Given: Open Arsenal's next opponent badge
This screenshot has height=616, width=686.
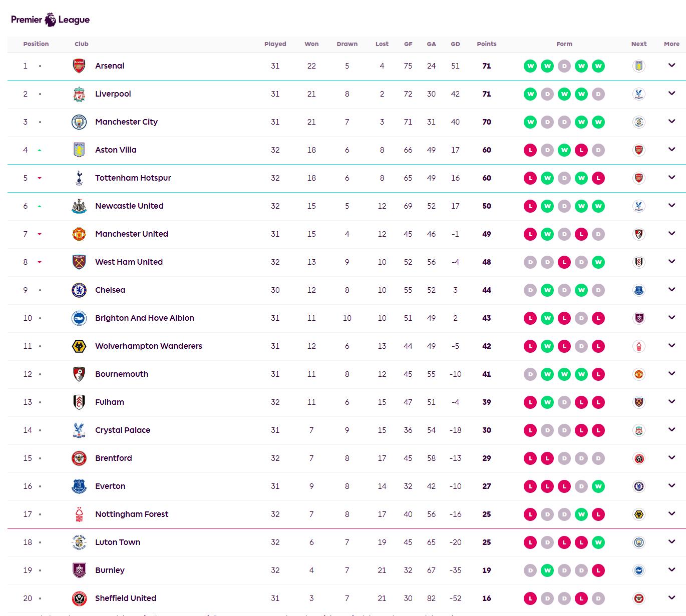Looking at the screenshot, I should pos(639,66).
